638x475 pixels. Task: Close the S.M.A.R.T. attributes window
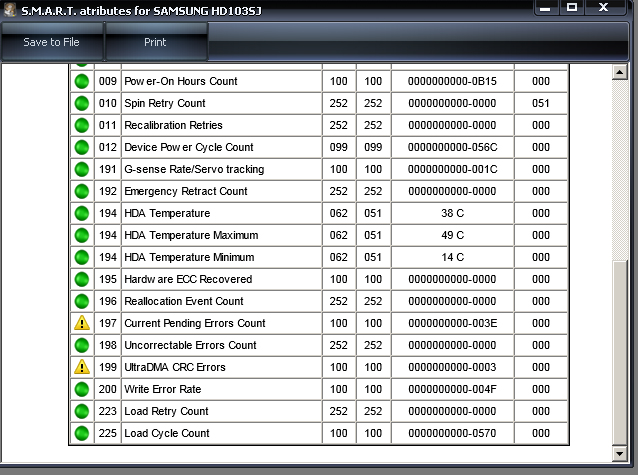(x=604, y=7)
